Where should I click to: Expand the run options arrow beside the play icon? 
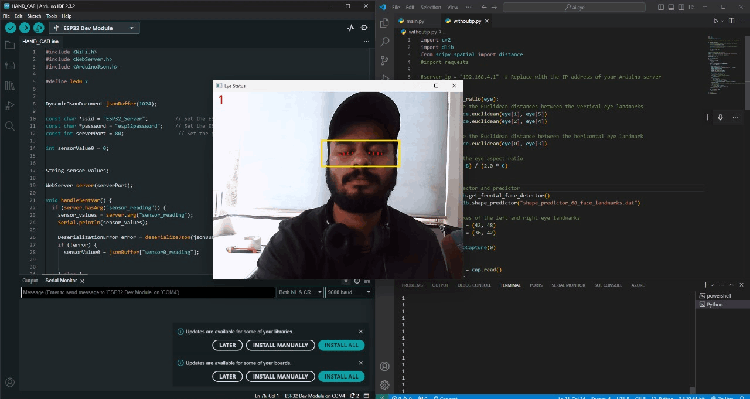(x=721, y=21)
